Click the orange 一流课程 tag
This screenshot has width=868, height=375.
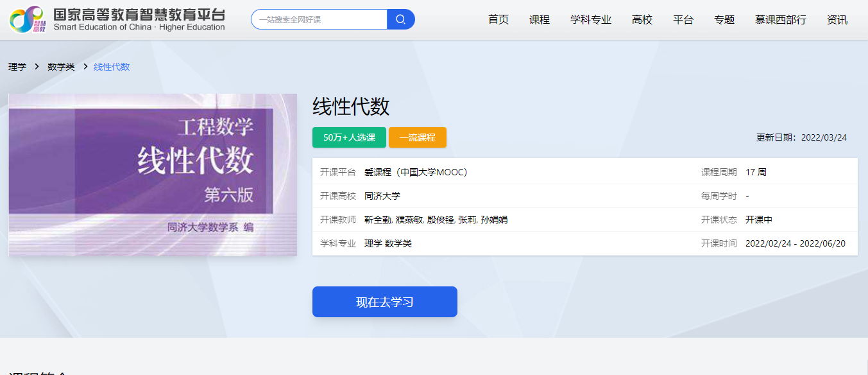pos(417,137)
